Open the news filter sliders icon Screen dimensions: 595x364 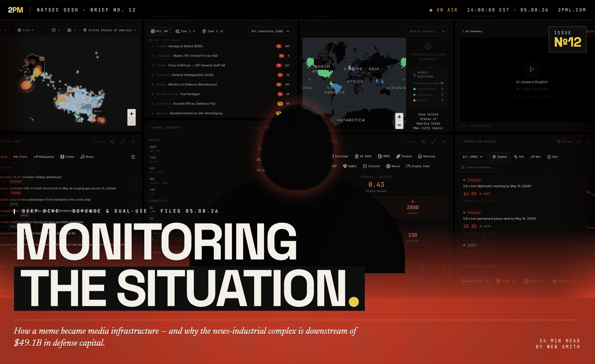pyautogui.click(x=133, y=157)
